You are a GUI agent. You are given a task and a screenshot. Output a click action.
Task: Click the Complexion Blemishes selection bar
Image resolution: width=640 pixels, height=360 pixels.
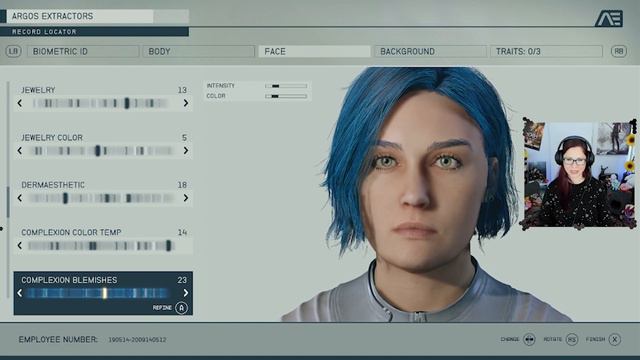[x=98, y=293]
